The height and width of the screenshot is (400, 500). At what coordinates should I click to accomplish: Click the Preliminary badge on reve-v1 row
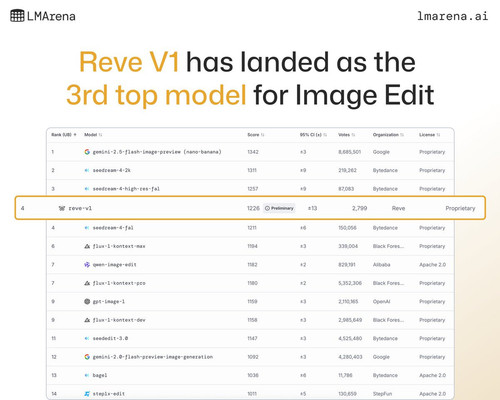tap(279, 208)
